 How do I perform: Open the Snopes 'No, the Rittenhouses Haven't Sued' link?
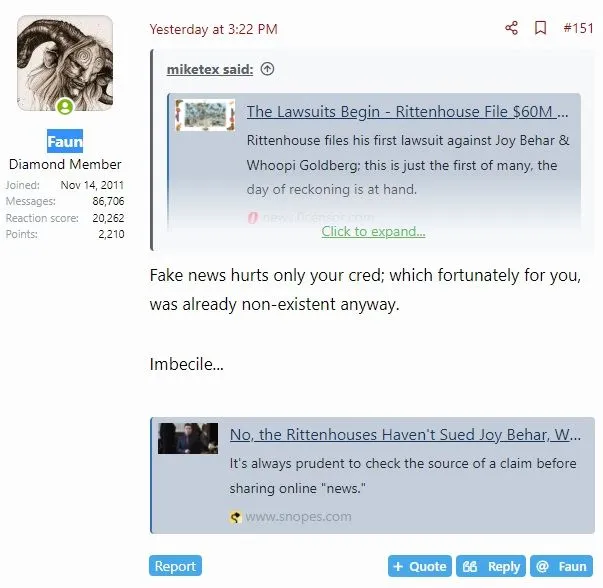pyautogui.click(x=405, y=435)
